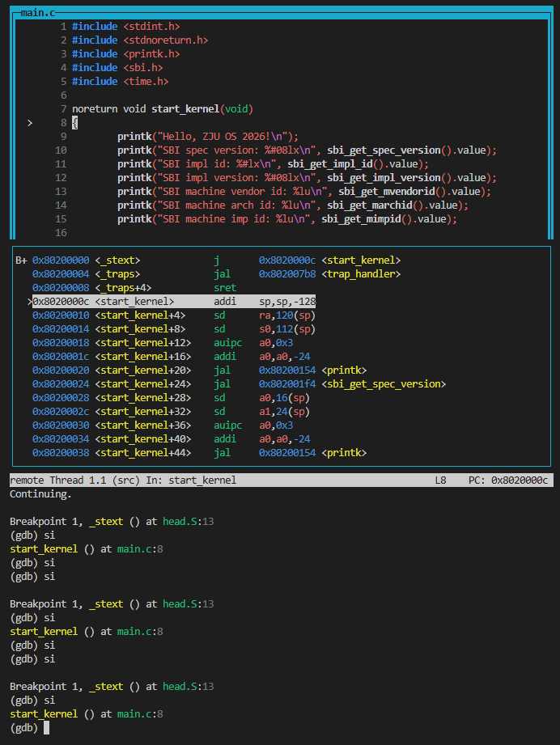Click the empty (gdb) prompt with the cursor
Screen dimensions: 560x745
tap(29, 728)
